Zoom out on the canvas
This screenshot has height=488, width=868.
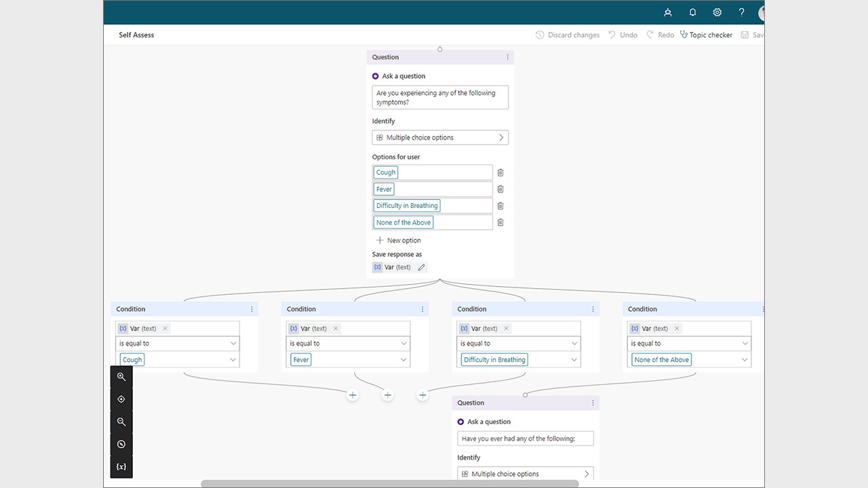click(x=121, y=422)
